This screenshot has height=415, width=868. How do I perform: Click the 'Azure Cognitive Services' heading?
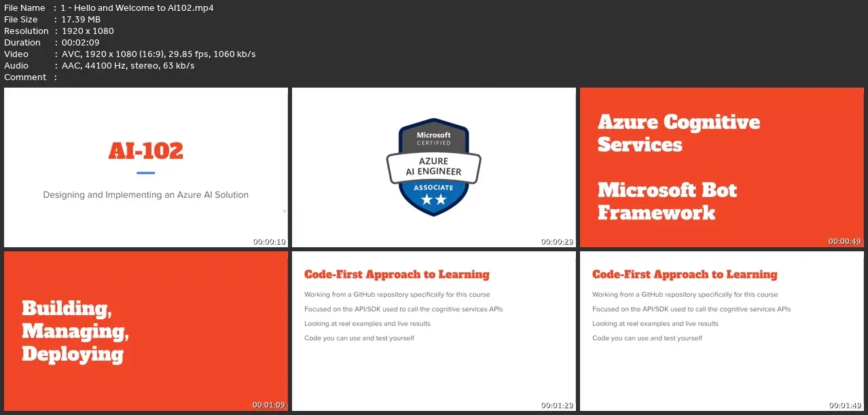(x=679, y=133)
